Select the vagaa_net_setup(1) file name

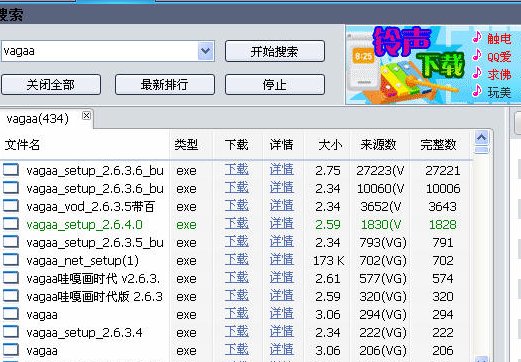82,261
